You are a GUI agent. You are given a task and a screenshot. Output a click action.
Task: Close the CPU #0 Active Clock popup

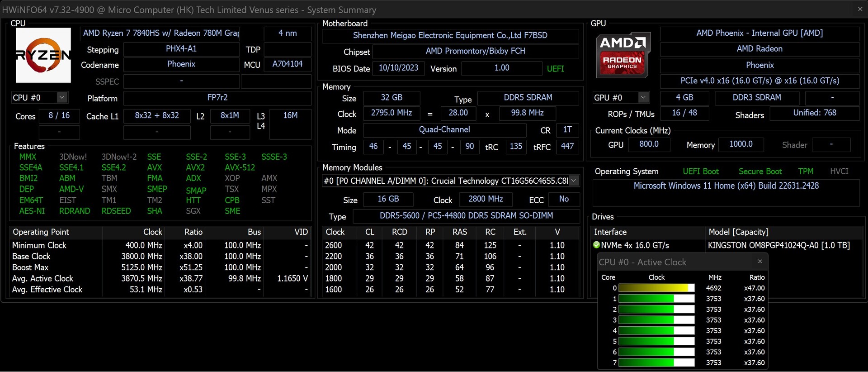pyautogui.click(x=760, y=261)
